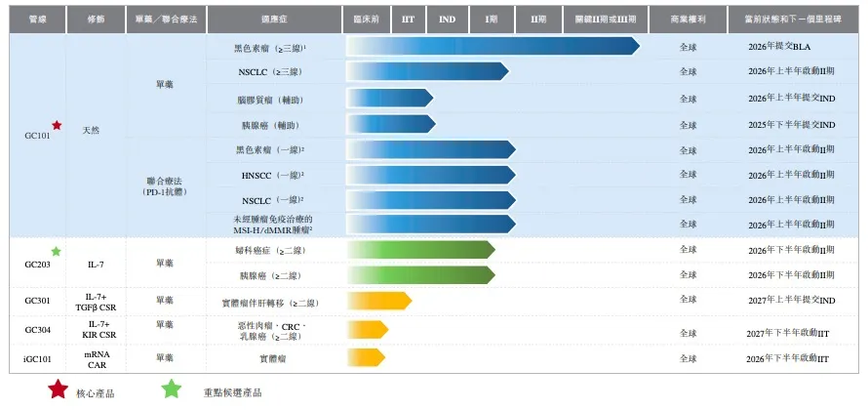The height and width of the screenshot is (410, 868).
Task: Click the 商業權利 column header
Action: coord(689,19)
